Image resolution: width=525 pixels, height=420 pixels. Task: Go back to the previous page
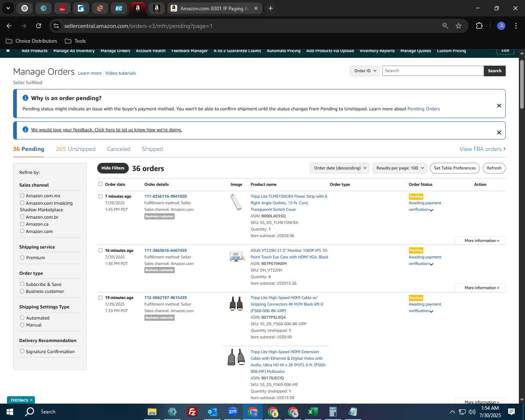[9, 26]
